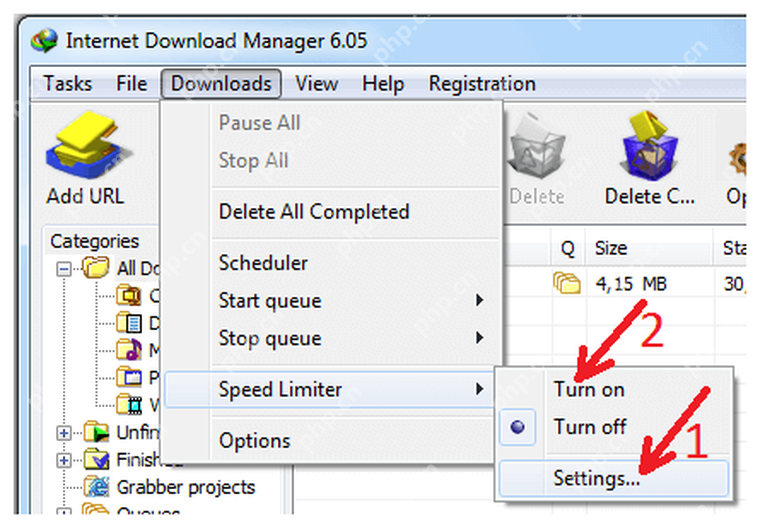760x528 pixels.
Task: Select the Grabber projects tree label
Action: 186,487
